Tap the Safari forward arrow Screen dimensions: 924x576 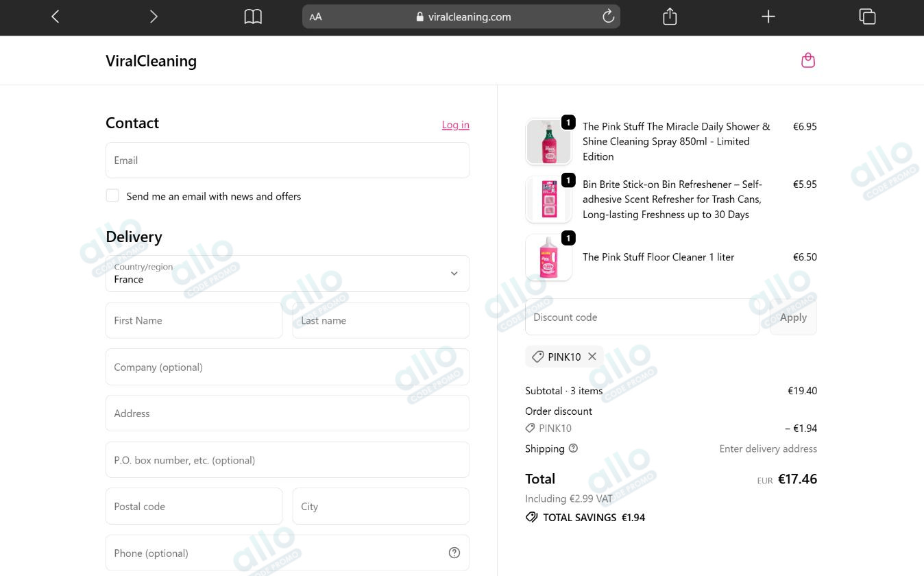pos(154,16)
